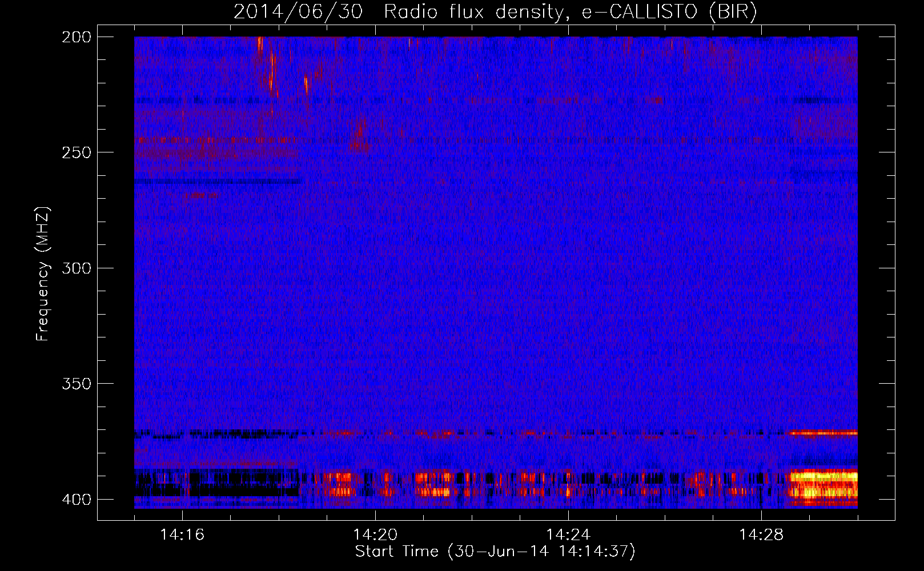Click the 14:28 time tick label

[761, 534]
